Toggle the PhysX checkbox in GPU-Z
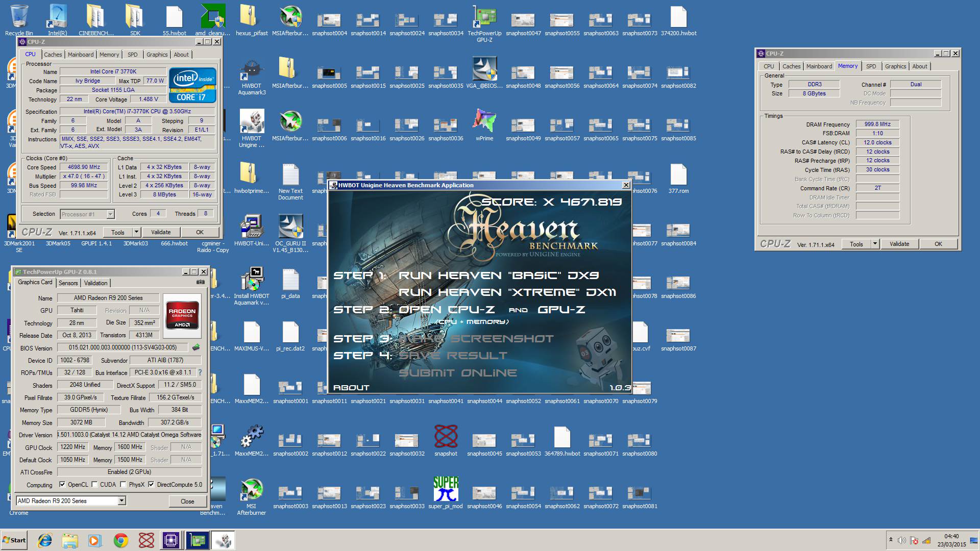 [123, 485]
